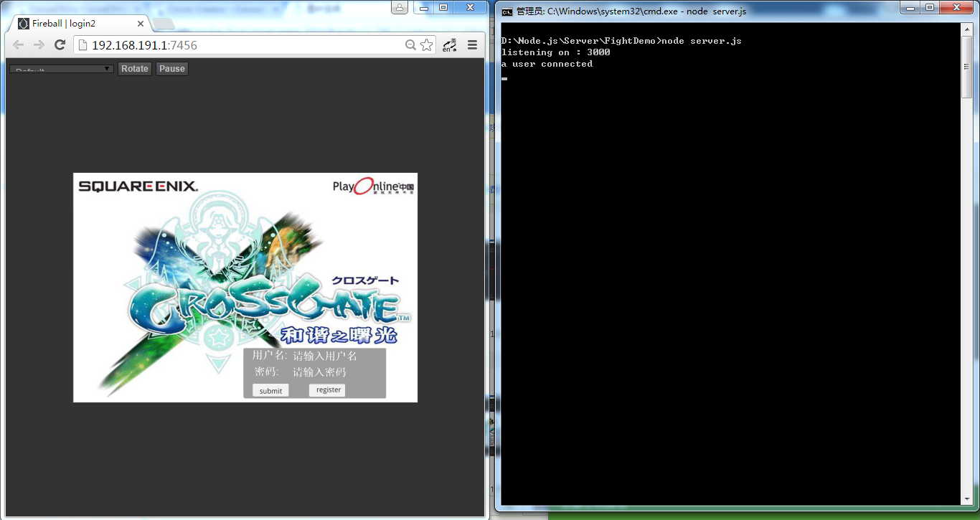Screen dimensions: 980x520
Task: Click the cmd window scroll up arrow
Action: point(966,29)
